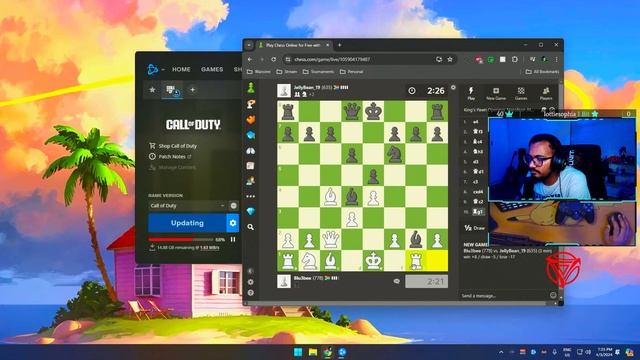Open Shop Call of Duty link
Screen dimensions: 640x360
[173, 146]
